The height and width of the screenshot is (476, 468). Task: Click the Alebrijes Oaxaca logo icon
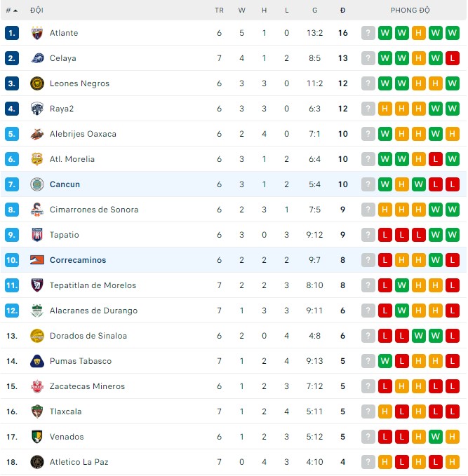37,134
